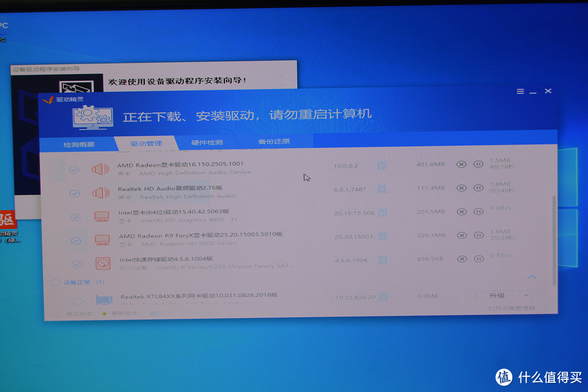The image size is (588, 392).
Task: Collapse the 设备正常 section with the chevron
Action: [x=532, y=278]
